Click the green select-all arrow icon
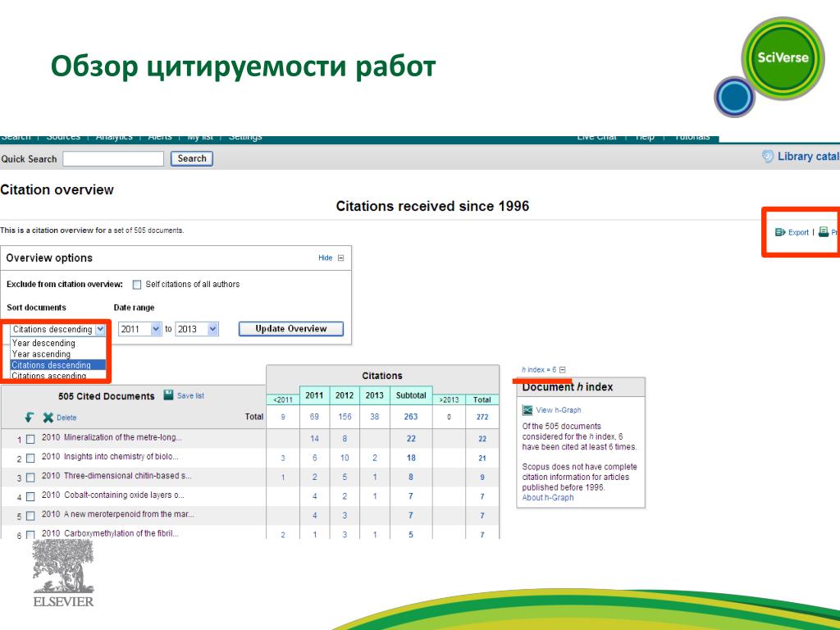Viewport: 840px width, 630px height. pos(30,417)
